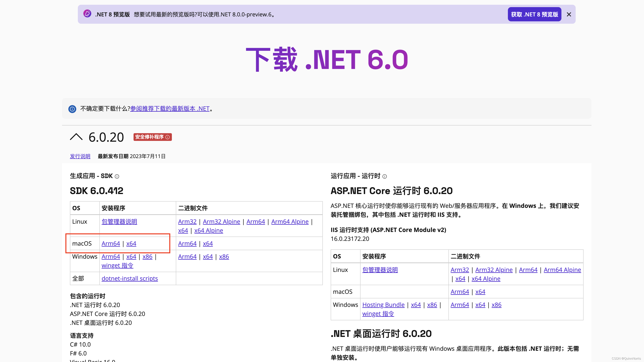
Task: Click the blue info icon in notice
Action: pyautogui.click(x=72, y=109)
